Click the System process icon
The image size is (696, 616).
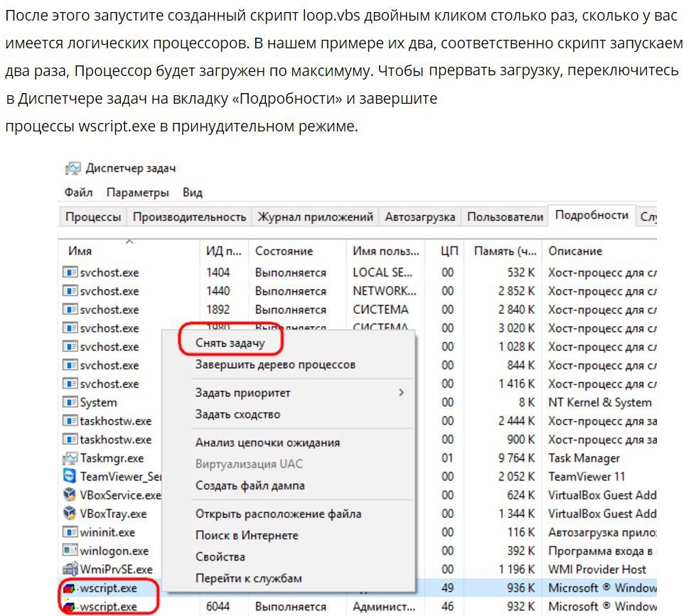click(70, 402)
